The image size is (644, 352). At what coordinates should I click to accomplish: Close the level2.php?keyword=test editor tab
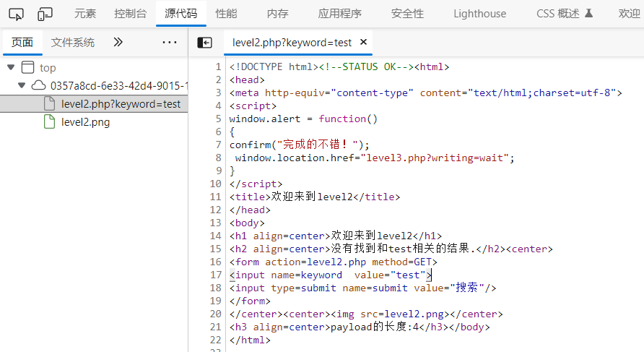coord(363,42)
